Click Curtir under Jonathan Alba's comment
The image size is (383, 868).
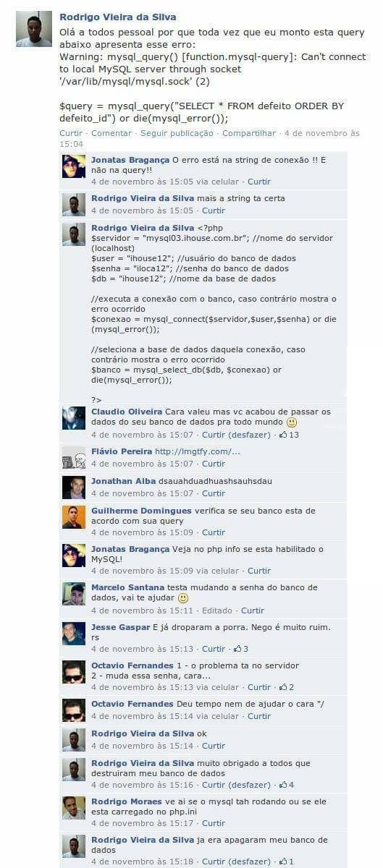214,493
